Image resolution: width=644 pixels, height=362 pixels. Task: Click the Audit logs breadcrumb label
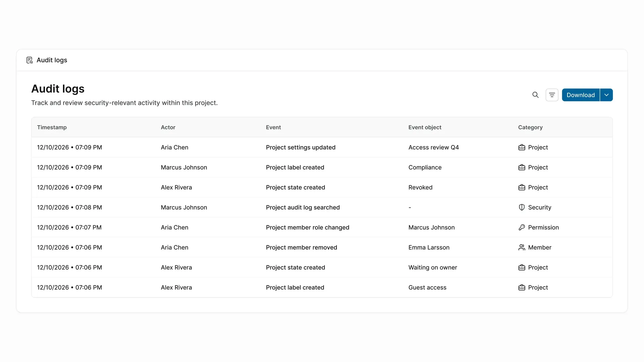[52, 60]
